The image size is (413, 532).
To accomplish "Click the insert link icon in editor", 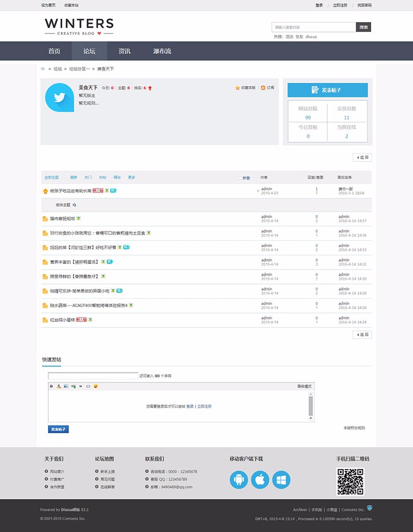I will click(x=74, y=386).
